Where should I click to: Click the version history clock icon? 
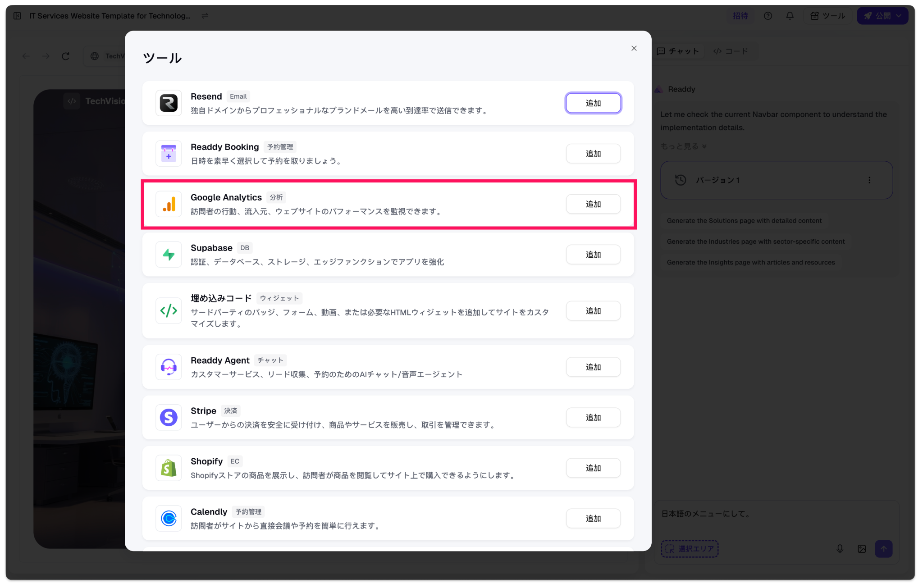pyautogui.click(x=681, y=180)
